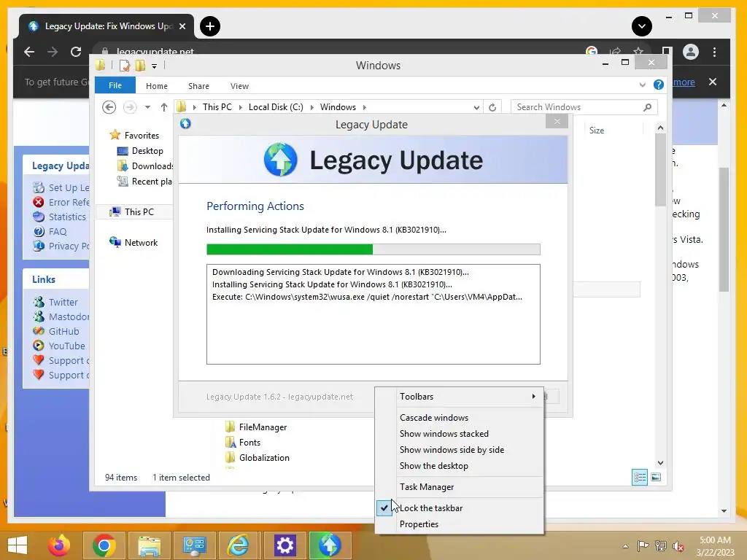Open the Home ribbon tab
This screenshot has height=560, width=747.
point(157,86)
